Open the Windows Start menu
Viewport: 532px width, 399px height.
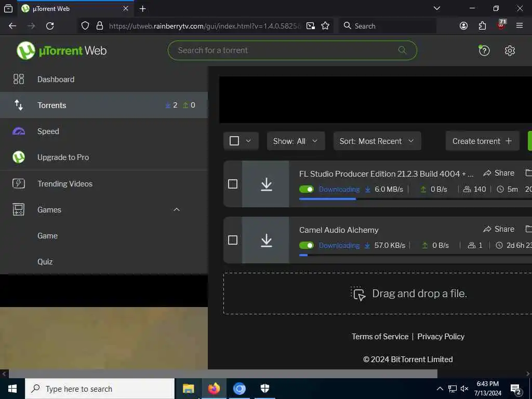[x=12, y=389]
